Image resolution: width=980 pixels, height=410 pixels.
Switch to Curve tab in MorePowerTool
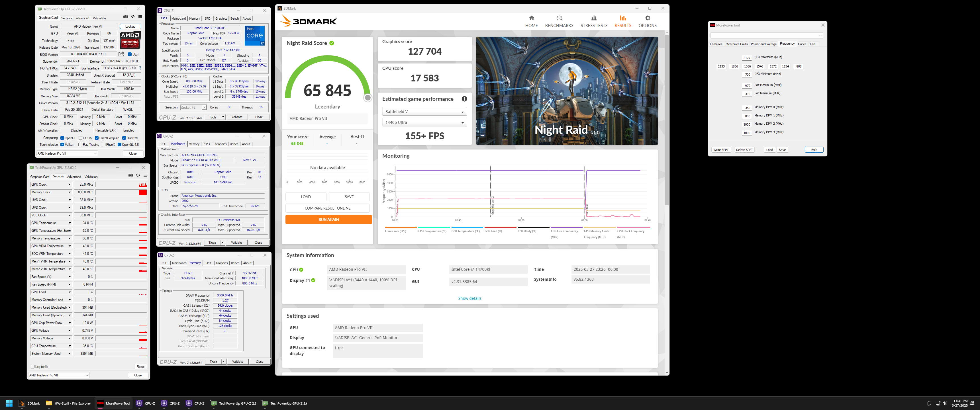coord(802,44)
